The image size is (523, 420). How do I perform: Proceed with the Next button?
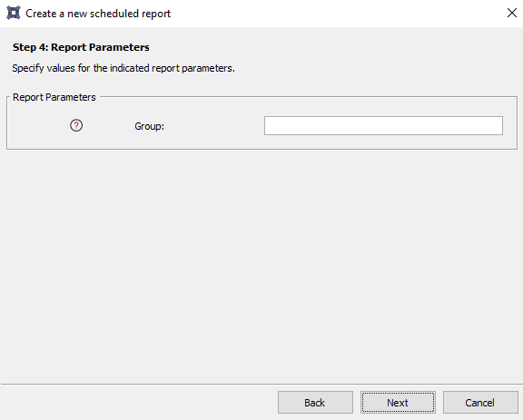398,403
